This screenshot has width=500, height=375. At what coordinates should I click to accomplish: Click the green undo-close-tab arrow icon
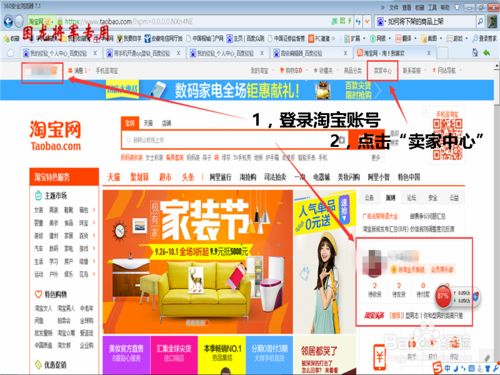click(487, 53)
